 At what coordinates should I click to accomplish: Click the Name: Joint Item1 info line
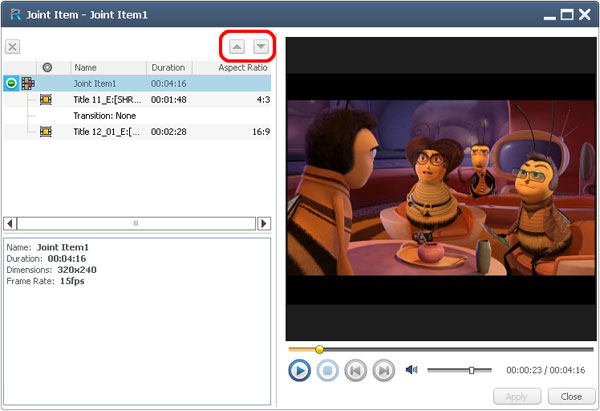click(47, 247)
